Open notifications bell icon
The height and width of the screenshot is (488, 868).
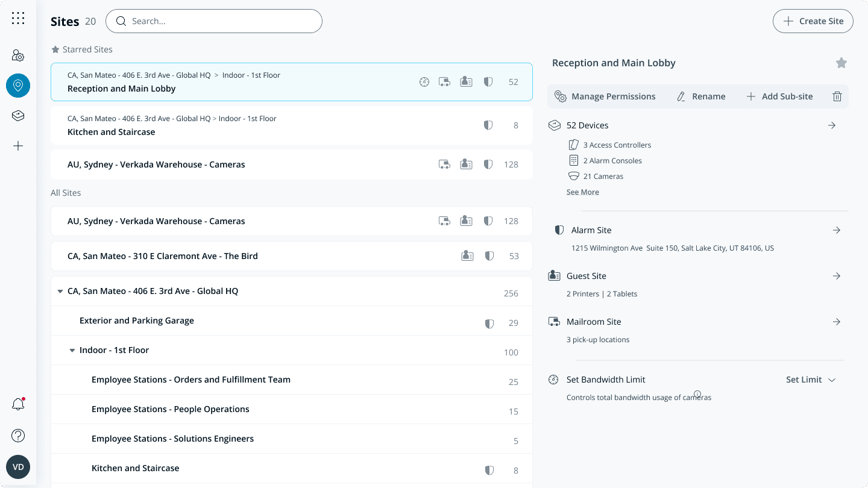click(x=18, y=404)
